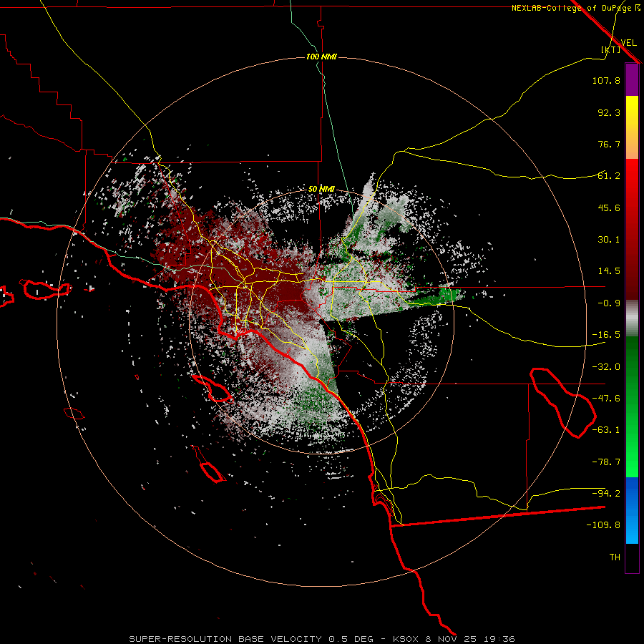The image size is (644, 644).
Task: Click the 92.3 velocity scale value
Action: (x=609, y=112)
